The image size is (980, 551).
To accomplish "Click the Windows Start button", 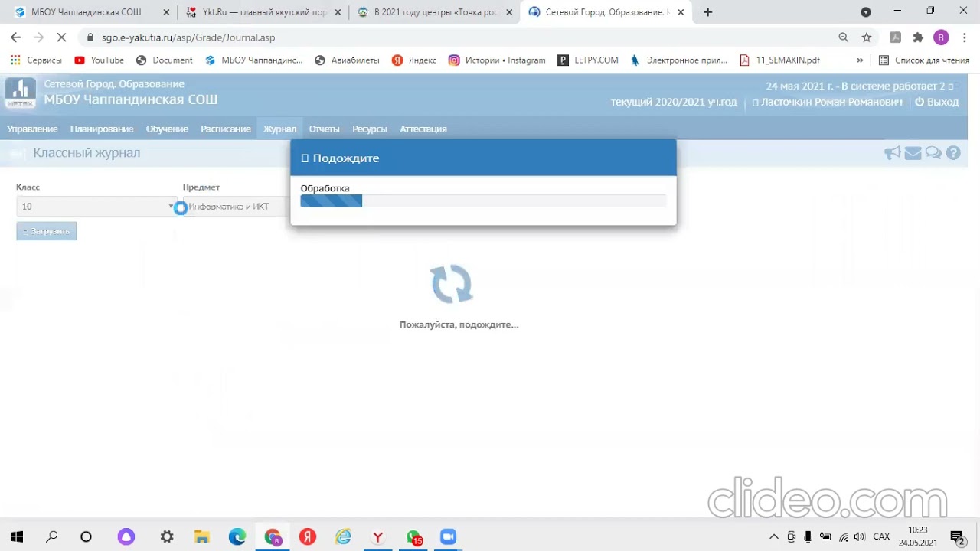I will coord(16,537).
